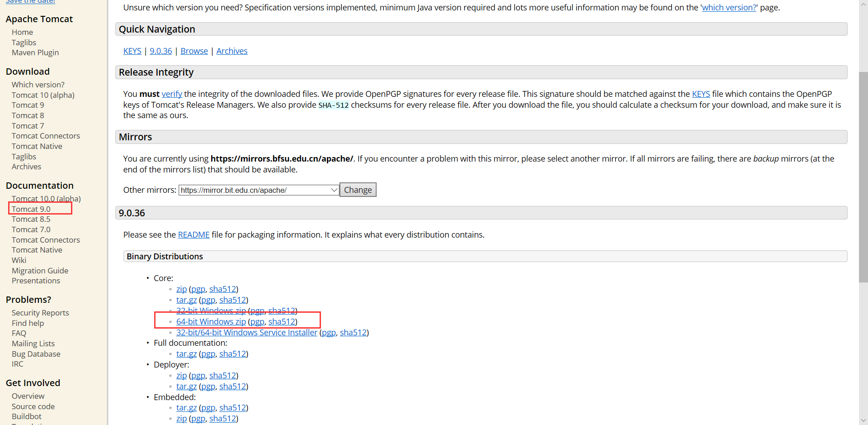Open Mailing Lists link

pyautogui.click(x=33, y=344)
